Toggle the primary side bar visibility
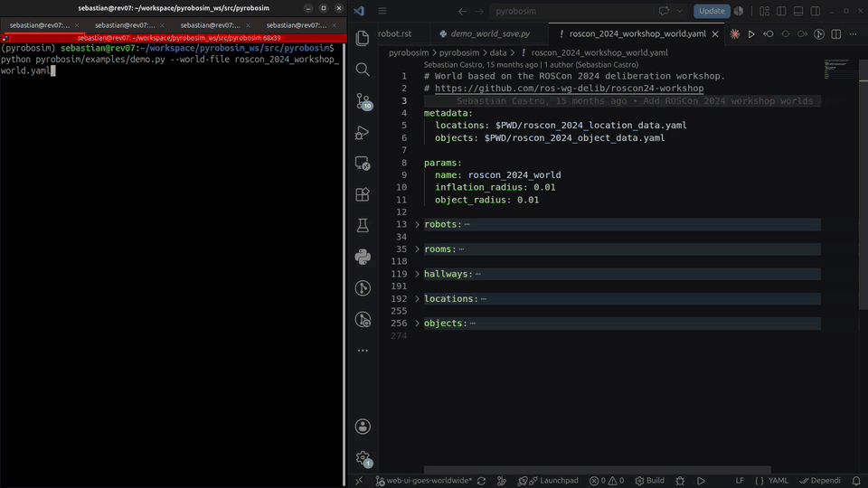This screenshot has height=488, width=868. 781,11
